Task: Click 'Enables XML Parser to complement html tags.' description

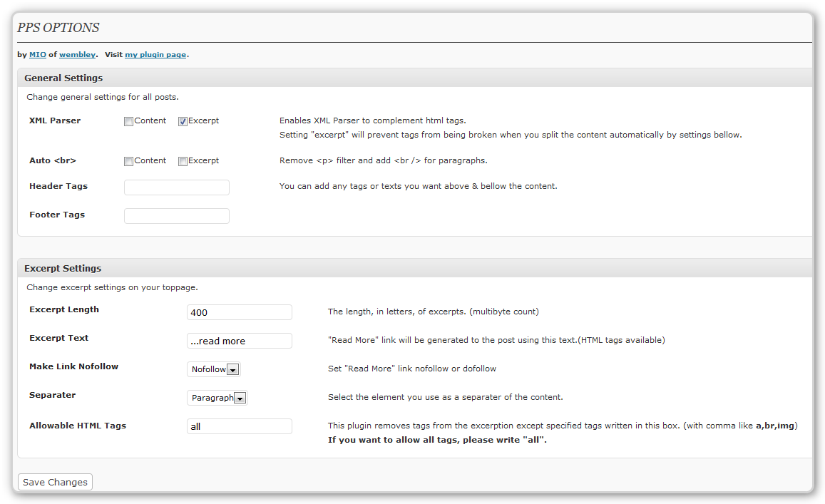Action: pos(372,120)
